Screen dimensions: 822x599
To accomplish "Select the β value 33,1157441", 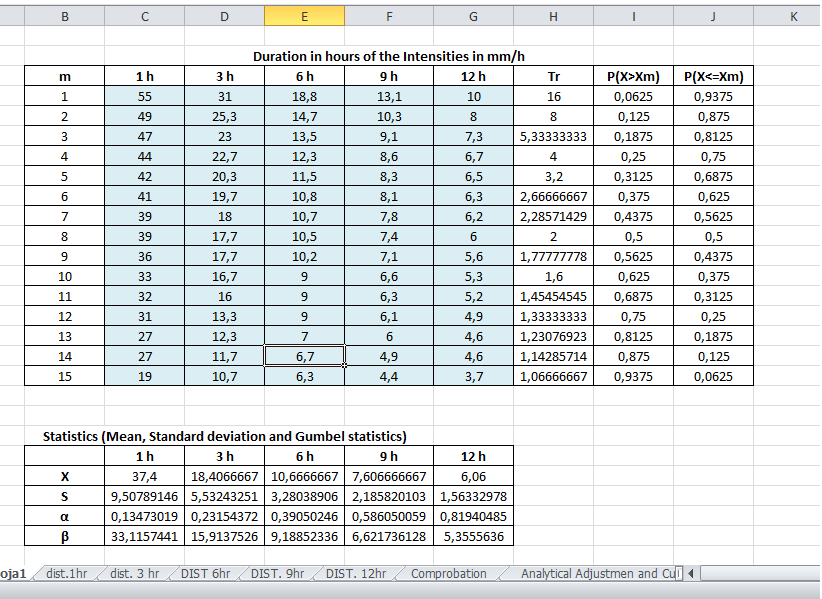I will click(x=144, y=536).
